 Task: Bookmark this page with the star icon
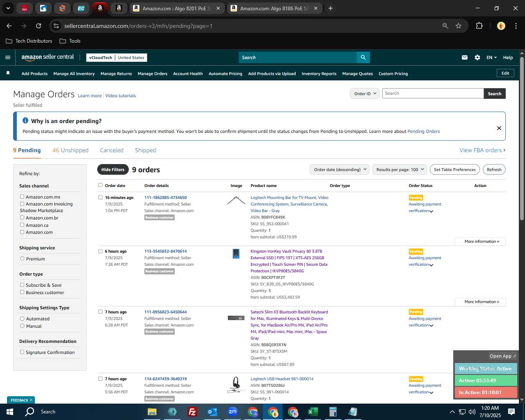[459, 26]
